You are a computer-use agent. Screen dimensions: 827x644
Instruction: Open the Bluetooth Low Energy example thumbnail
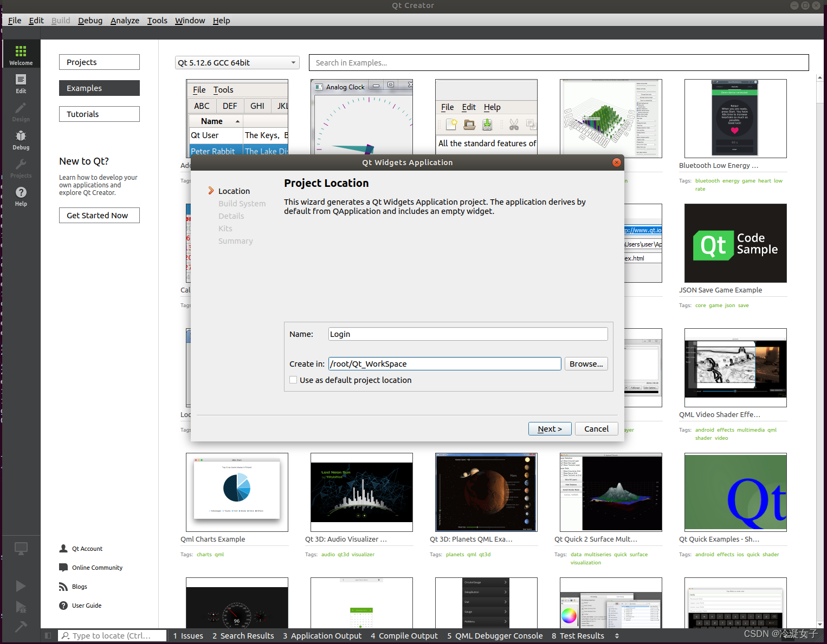(735, 119)
